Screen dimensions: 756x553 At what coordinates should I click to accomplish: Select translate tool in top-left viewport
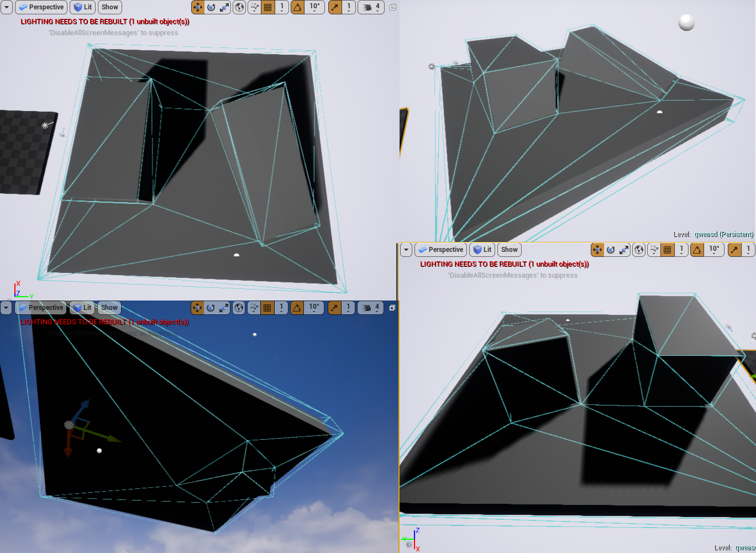(x=198, y=7)
